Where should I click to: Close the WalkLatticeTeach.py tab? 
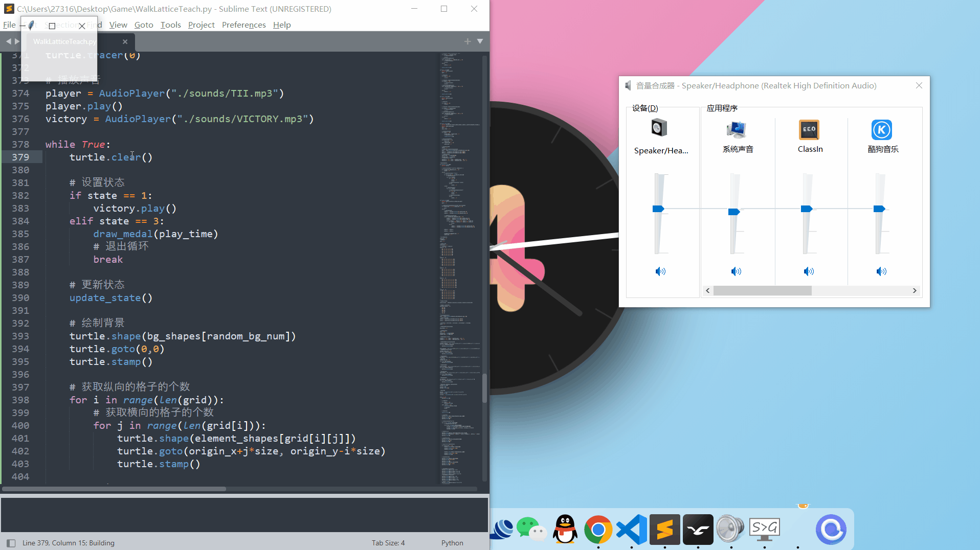point(125,41)
